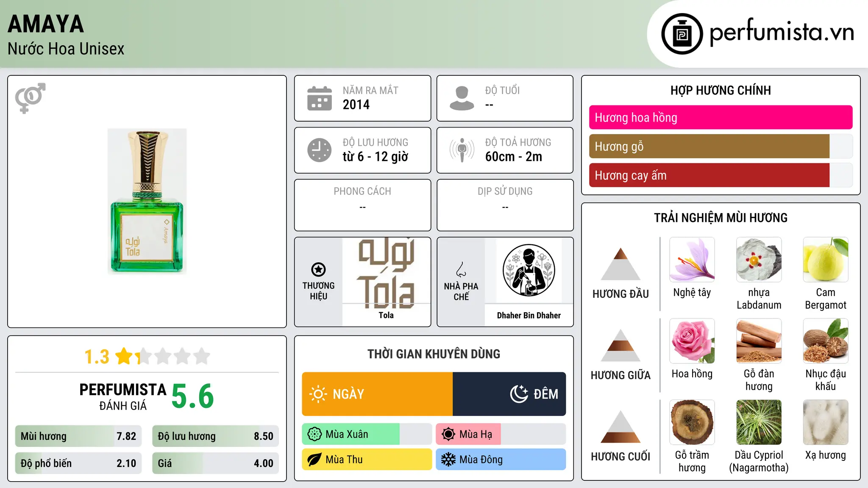The image size is (868, 488).
Task: Click the Hợp hương chính heading
Action: 721,90
